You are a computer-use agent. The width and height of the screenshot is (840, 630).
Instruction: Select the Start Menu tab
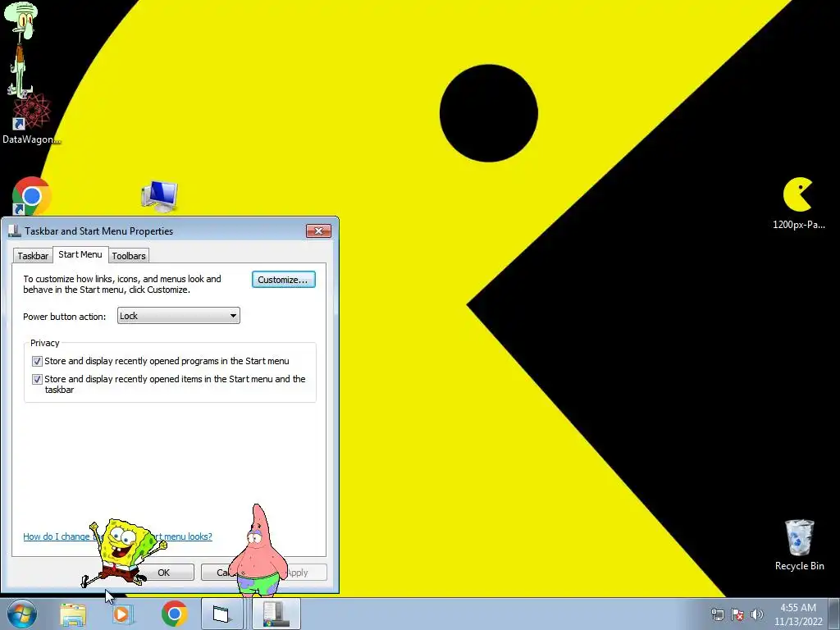coord(80,254)
